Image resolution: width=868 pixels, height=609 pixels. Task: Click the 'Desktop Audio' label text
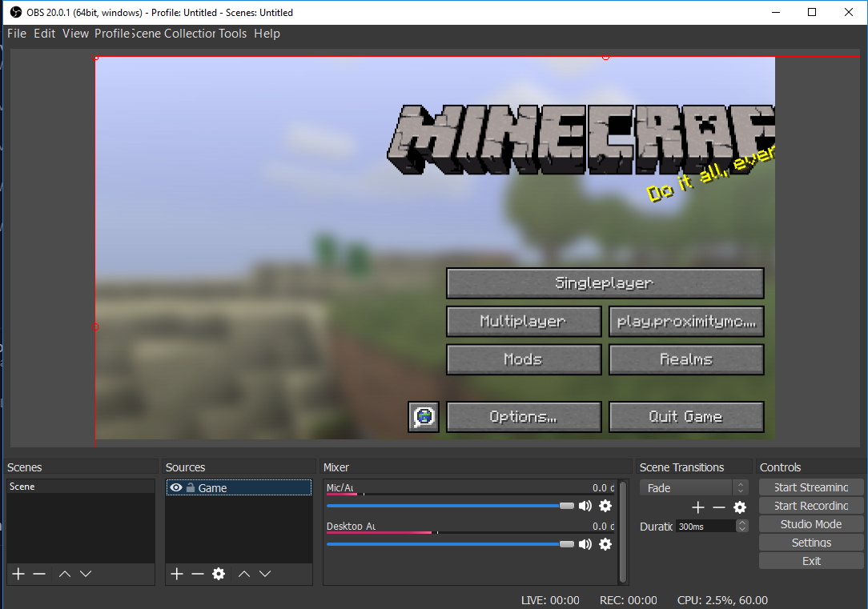pos(351,526)
